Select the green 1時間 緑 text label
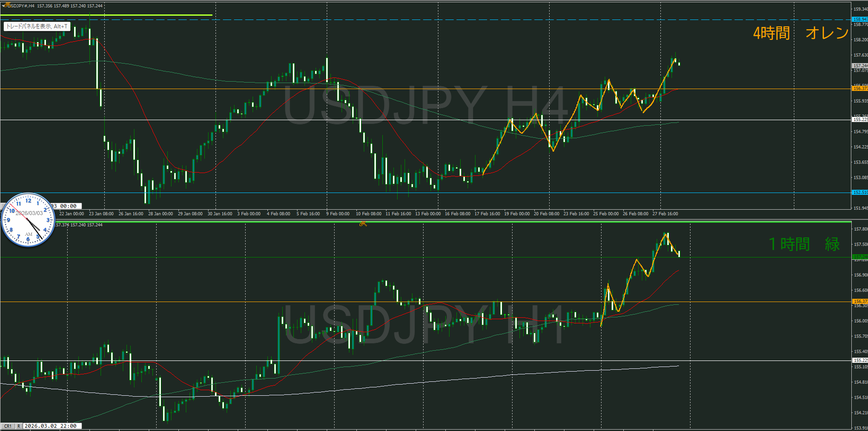Viewport: 868px width, 431px height. tap(804, 244)
